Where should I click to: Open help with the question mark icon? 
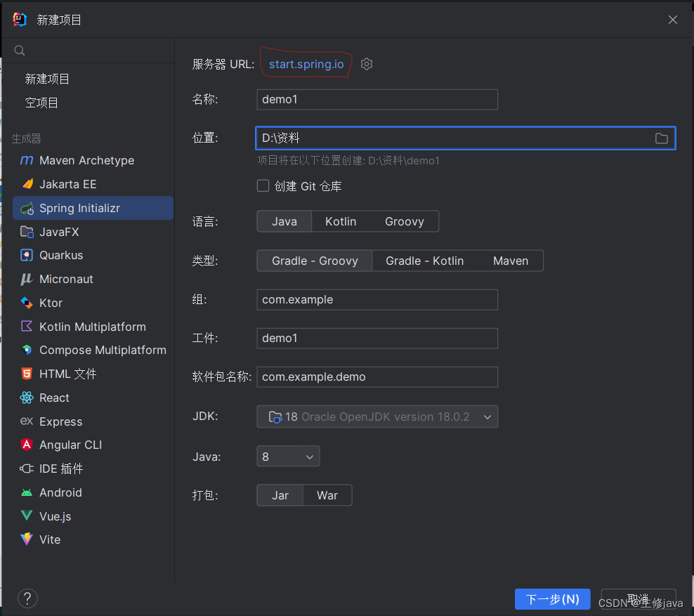27,598
